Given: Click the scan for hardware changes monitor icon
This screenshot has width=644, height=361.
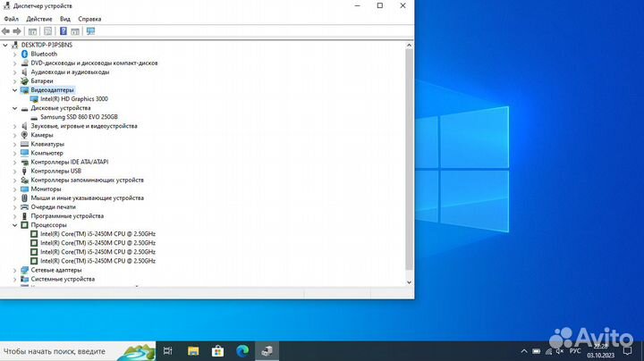Looking at the screenshot, I should 90,31.
